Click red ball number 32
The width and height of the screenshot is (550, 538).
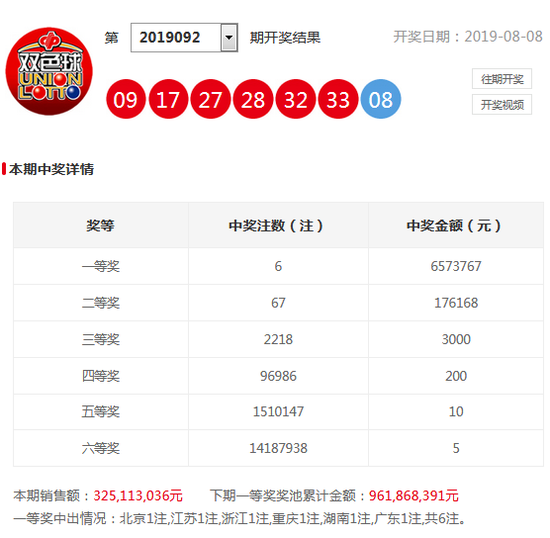[296, 99]
